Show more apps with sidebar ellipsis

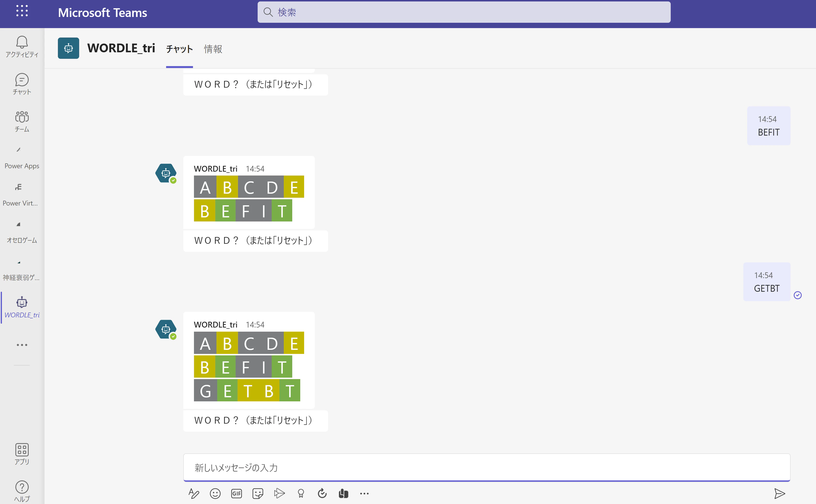pyautogui.click(x=22, y=345)
